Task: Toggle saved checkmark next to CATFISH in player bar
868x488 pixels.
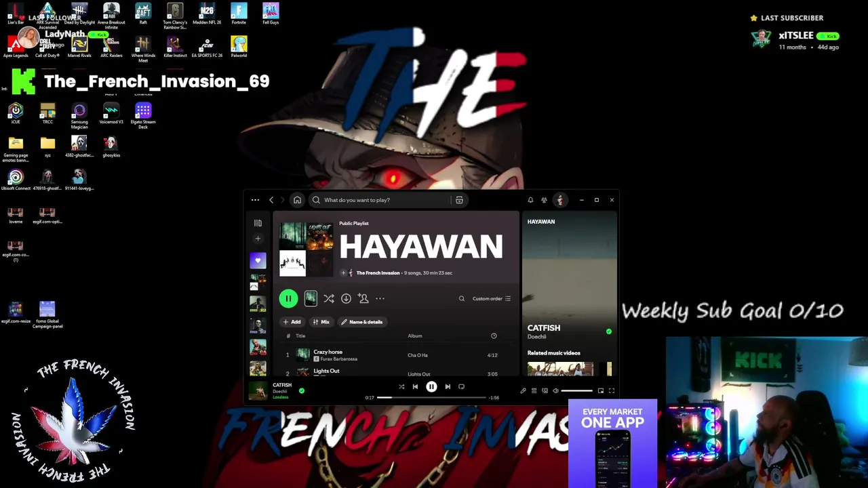Action: click(x=302, y=390)
